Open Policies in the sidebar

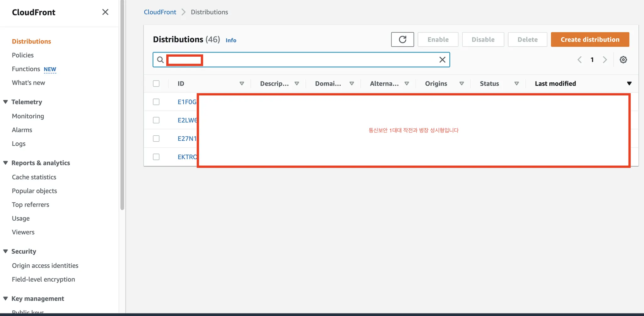23,55
